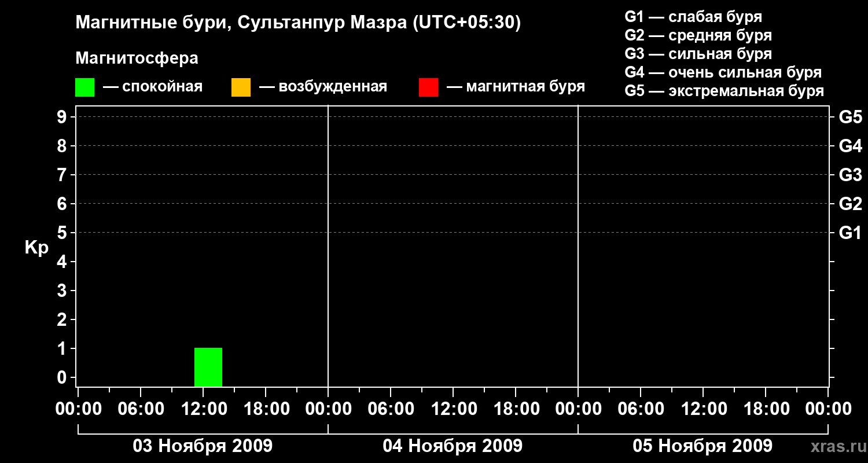Click the 'G4 — очень сильная буря' line
The height and width of the screenshot is (463, 868).
pos(723,72)
